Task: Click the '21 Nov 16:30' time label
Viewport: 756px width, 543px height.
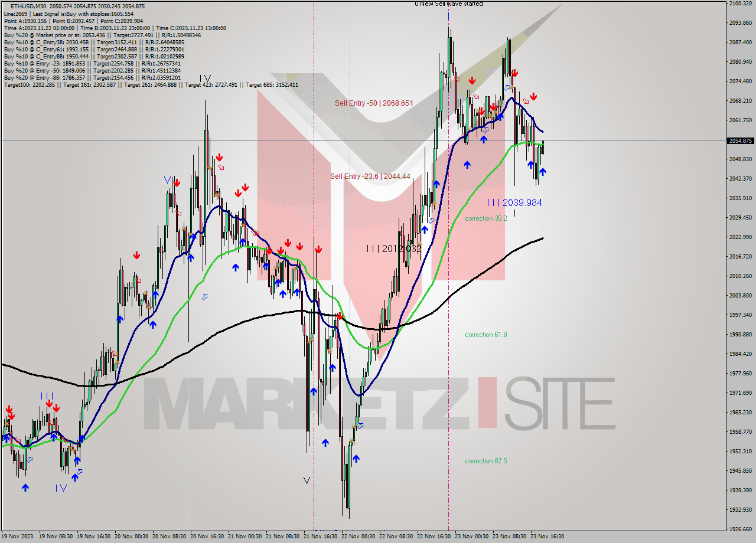Action: tap(320, 537)
